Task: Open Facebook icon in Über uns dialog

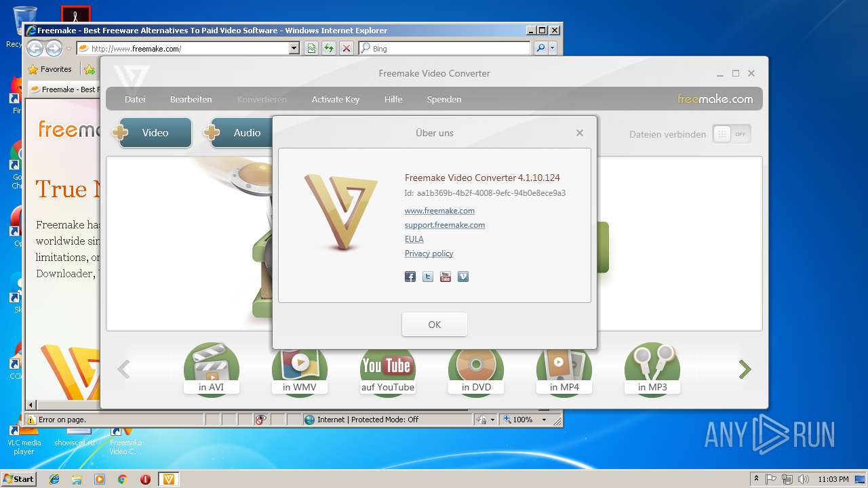Action: click(x=410, y=277)
